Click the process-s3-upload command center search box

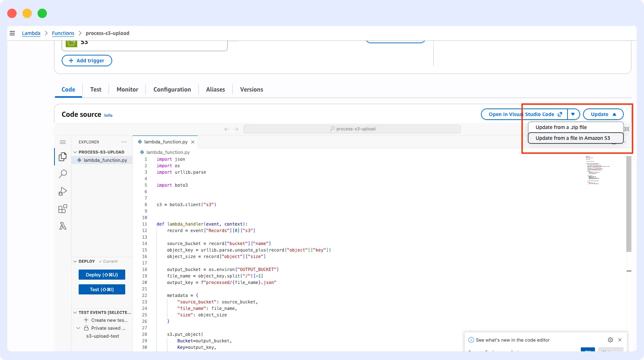point(352,129)
